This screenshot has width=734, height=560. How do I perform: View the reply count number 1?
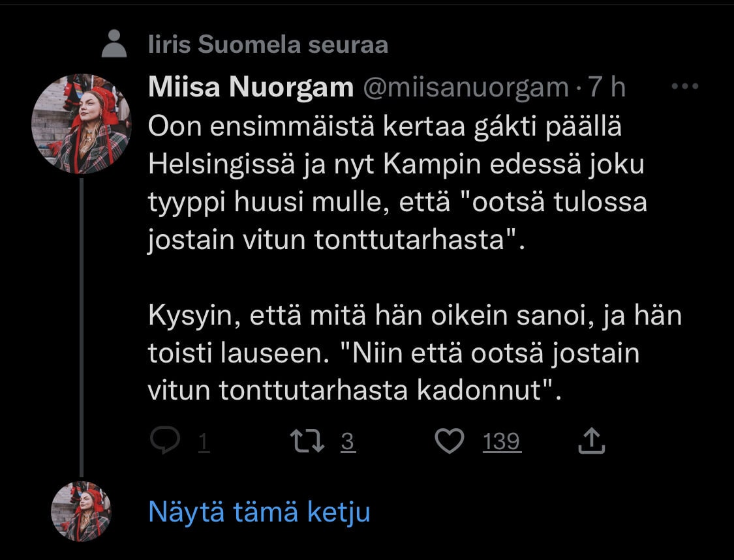(x=203, y=443)
